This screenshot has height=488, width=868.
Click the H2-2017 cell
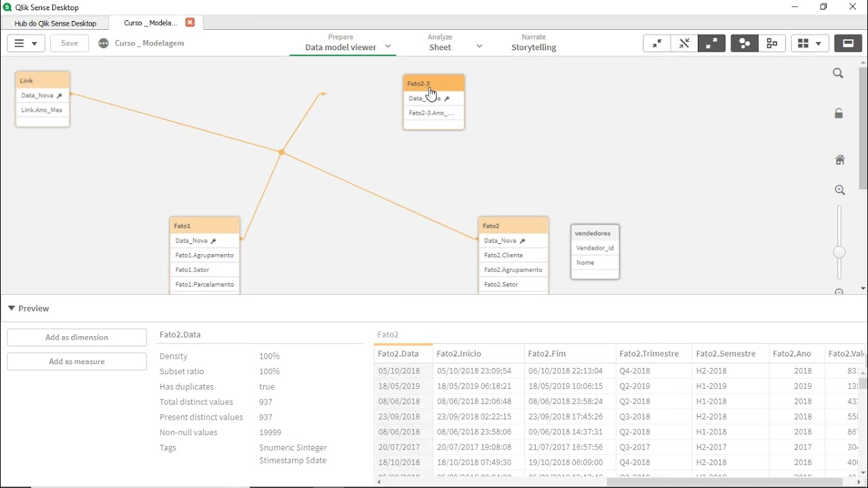pos(731,447)
